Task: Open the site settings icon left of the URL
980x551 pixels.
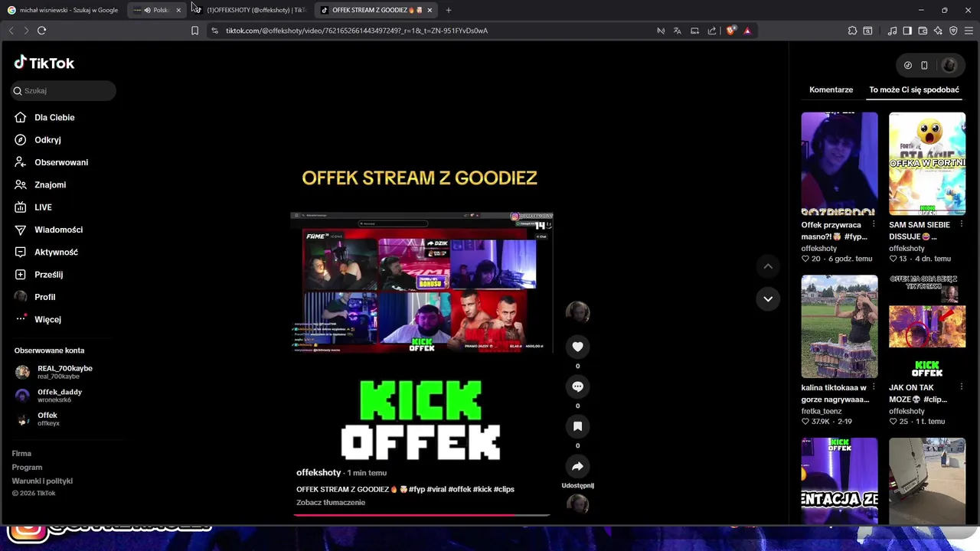Action: click(214, 31)
